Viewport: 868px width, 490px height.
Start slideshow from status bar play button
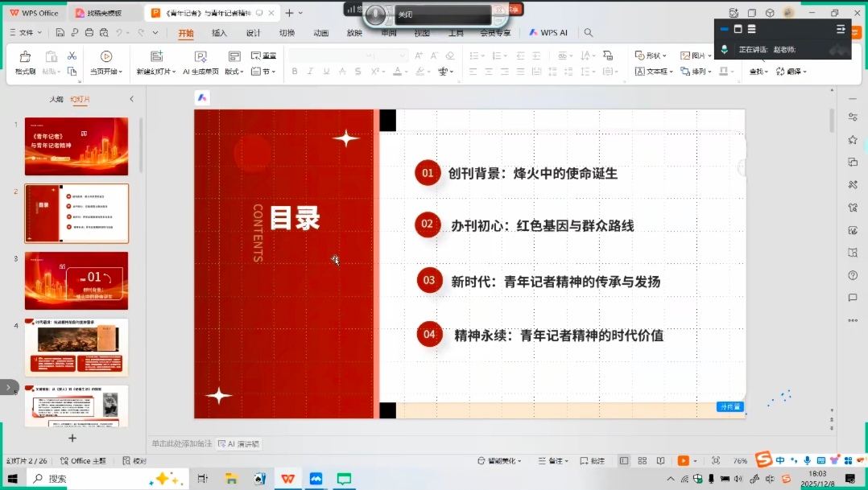[684, 461]
